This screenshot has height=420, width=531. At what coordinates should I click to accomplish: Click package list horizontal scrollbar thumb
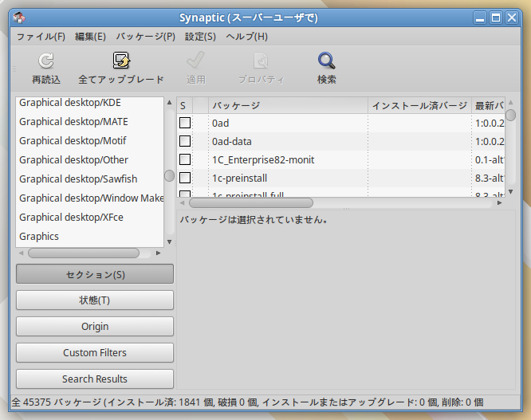(251, 202)
